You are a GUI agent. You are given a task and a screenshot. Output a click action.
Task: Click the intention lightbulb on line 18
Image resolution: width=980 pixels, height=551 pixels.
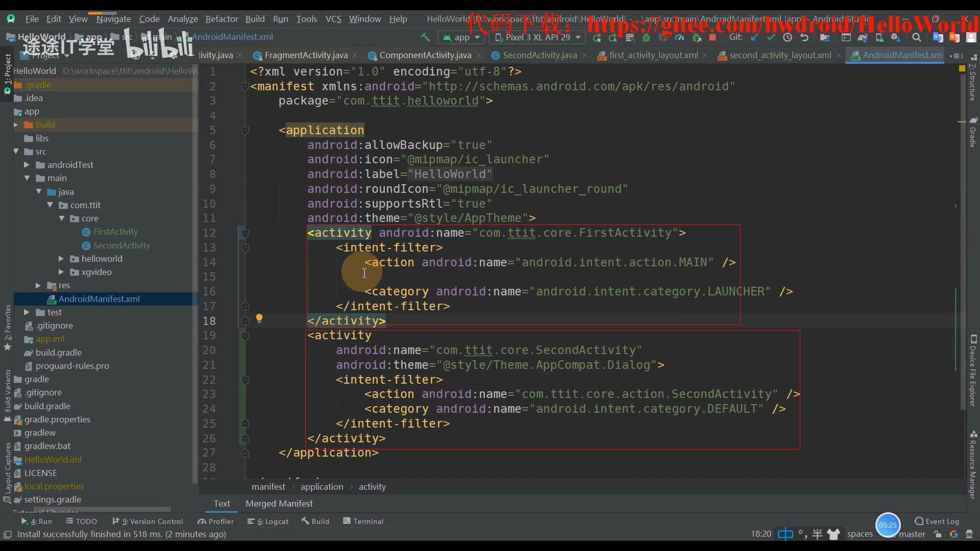click(259, 319)
